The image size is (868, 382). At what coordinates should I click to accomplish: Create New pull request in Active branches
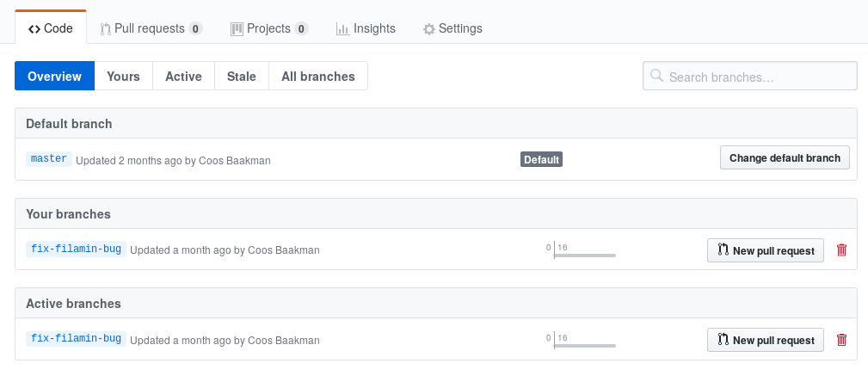tap(765, 340)
